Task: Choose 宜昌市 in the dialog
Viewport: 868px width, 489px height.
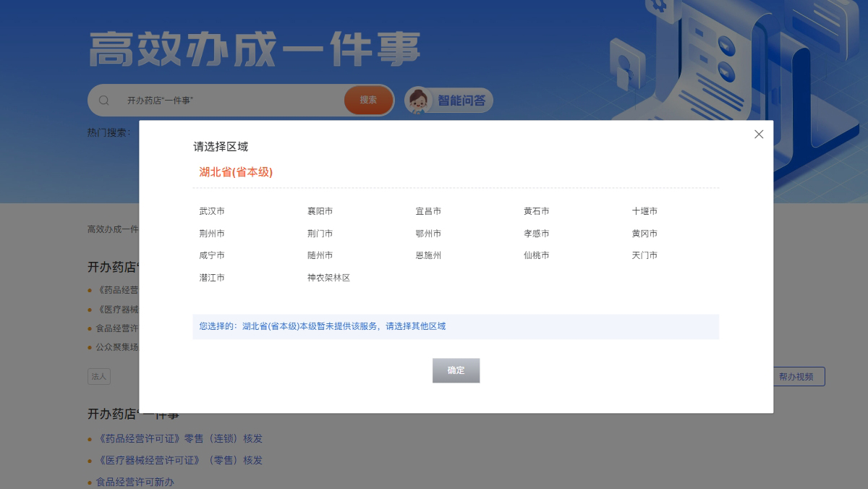Action: tap(427, 211)
